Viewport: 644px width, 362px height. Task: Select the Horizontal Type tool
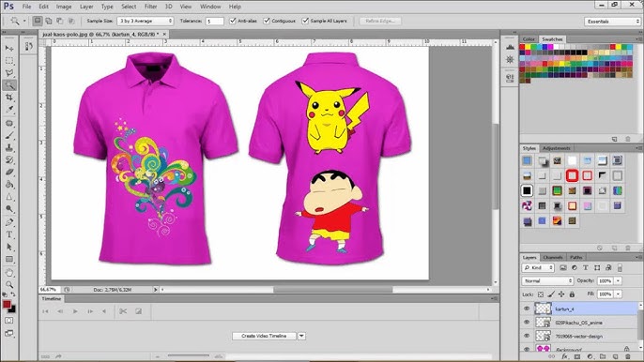coord(9,234)
